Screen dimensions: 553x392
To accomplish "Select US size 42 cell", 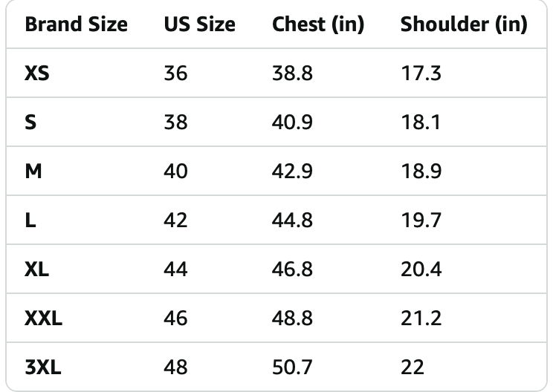I will click(x=175, y=220).
